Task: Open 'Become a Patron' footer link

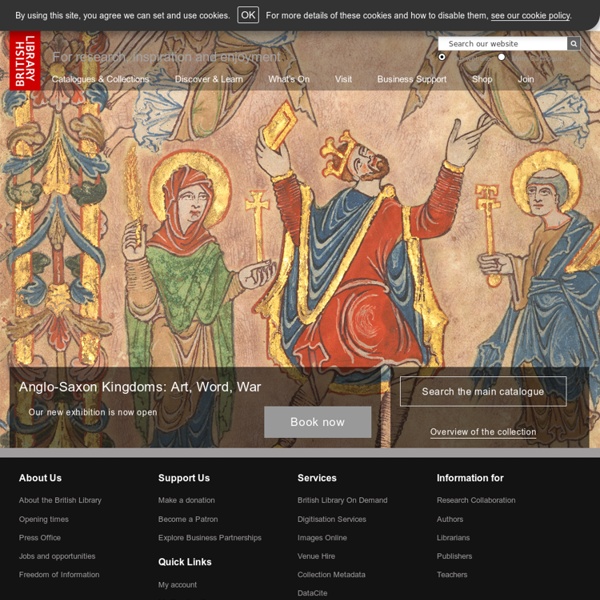Action: pos(188,519)
